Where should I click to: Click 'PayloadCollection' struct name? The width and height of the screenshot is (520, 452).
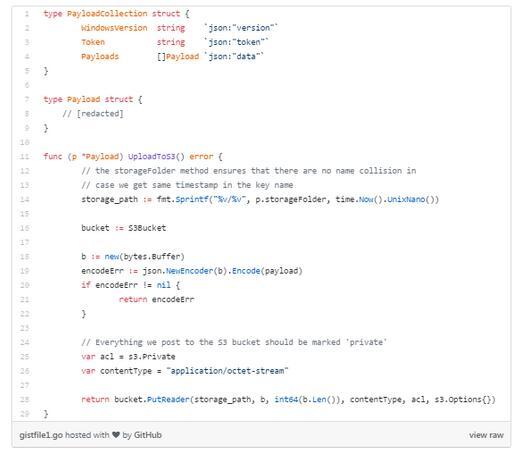pyautogui.click(x=107, y=14)
